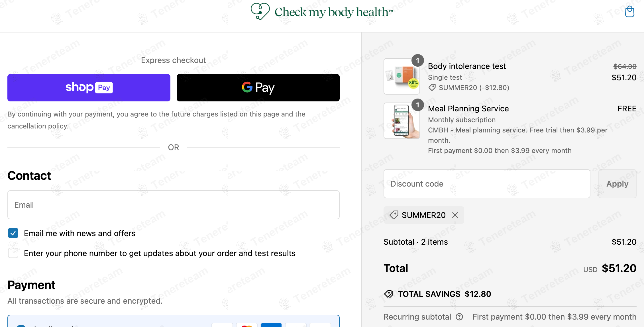Click the quantity badge on Meal Planning thumbnail

tap(418, 105)
